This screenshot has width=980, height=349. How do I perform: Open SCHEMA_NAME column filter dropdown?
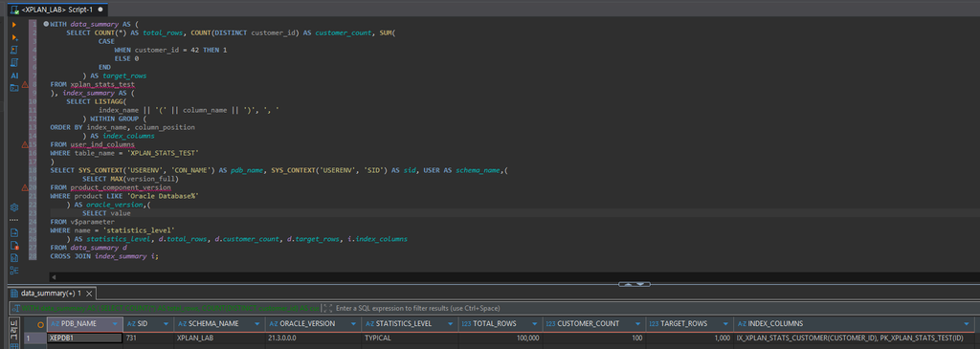pyautogui.click(x=257, y=324)
